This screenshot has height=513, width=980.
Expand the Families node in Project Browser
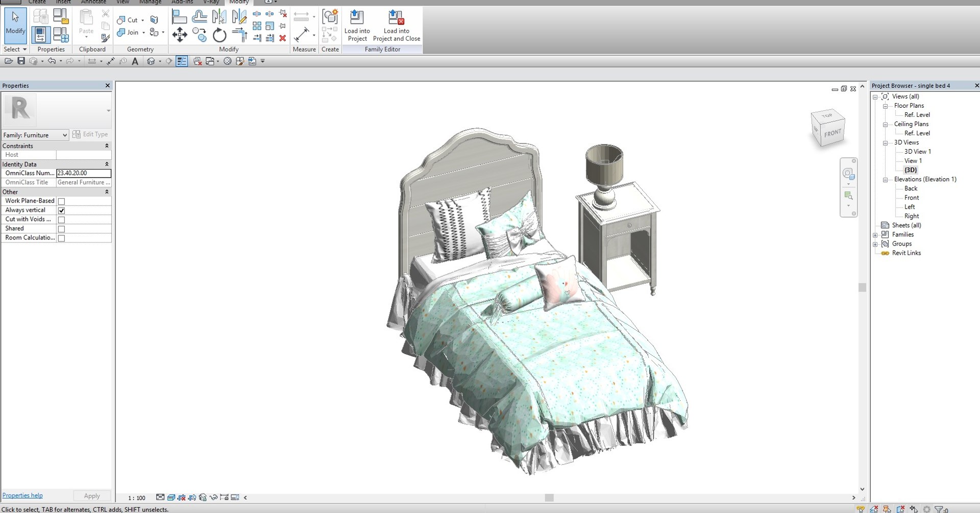(x=875, y=235)
